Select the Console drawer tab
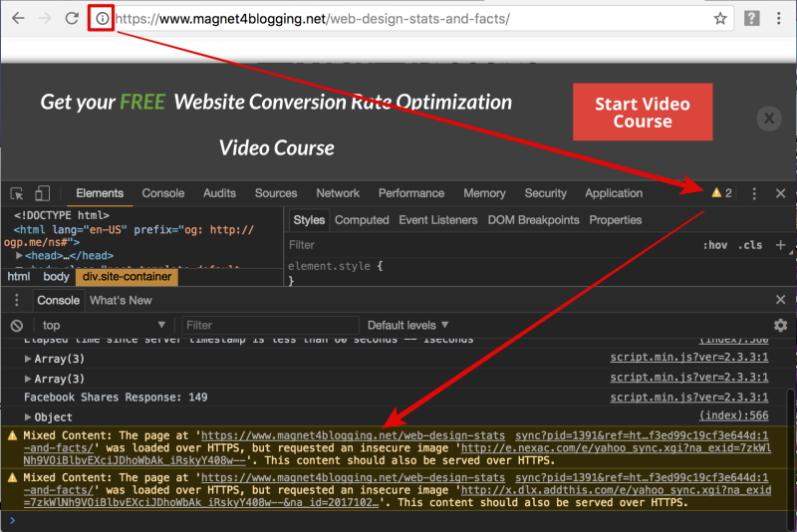 tap(58, 300)
